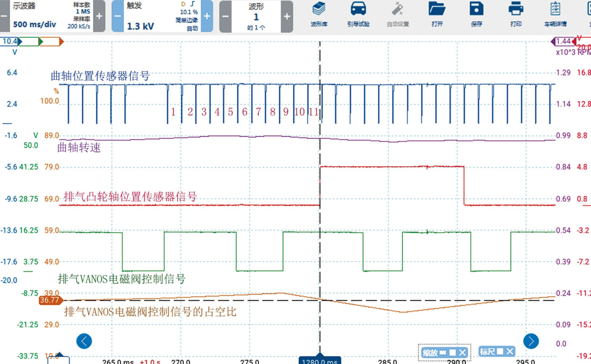This screenshot has width=591, height=364.
Task: Click the 1 MS sample count value
Action: click(x=83, y=11)
